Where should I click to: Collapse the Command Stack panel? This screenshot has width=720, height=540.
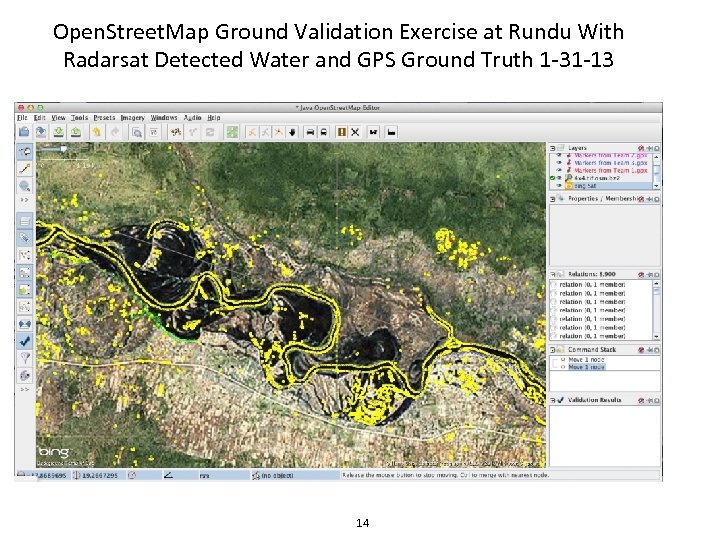553,350
